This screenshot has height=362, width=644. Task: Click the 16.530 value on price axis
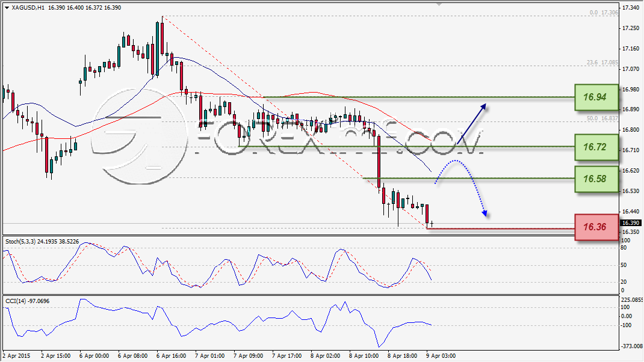point(631,191)
